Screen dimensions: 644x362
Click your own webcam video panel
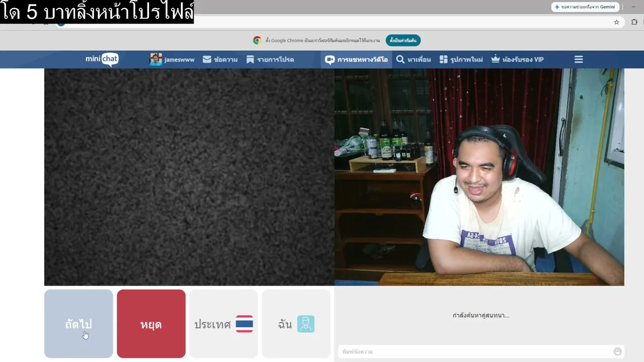tap(479, 177)
